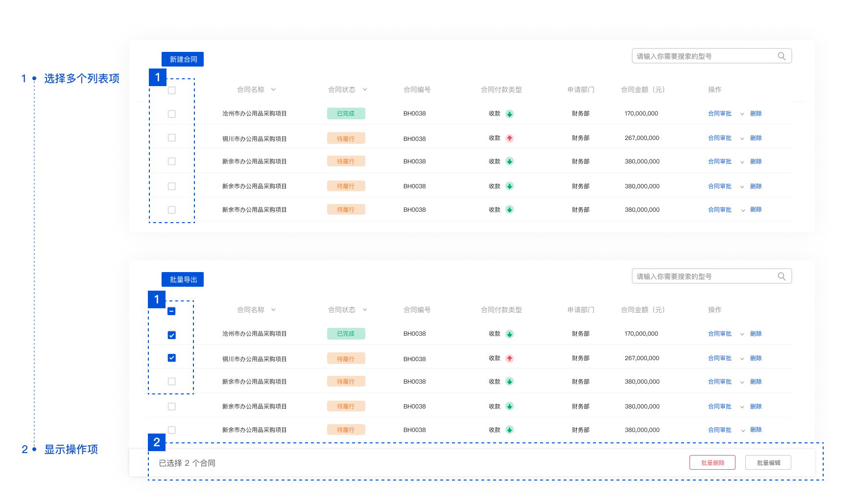Click 已完成 status tag in 批量导出 panel
Screen dimensions: 854x504
(346, 334)
